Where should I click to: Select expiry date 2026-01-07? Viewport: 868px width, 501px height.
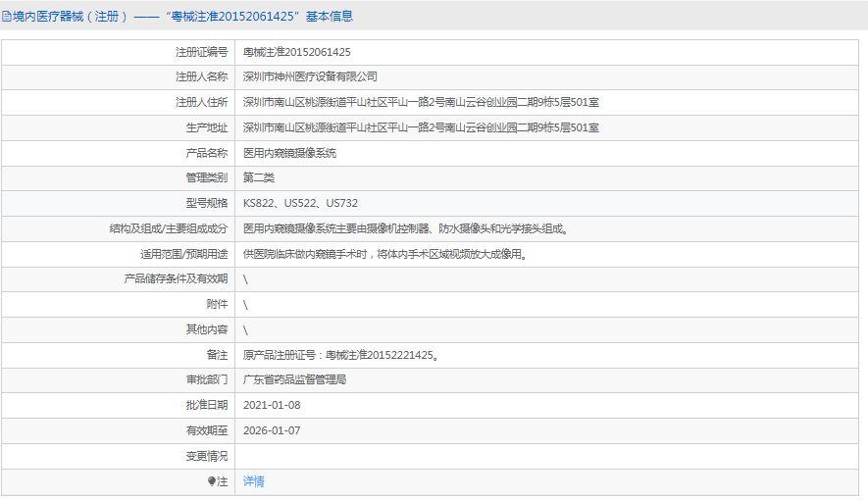point(272,430)
